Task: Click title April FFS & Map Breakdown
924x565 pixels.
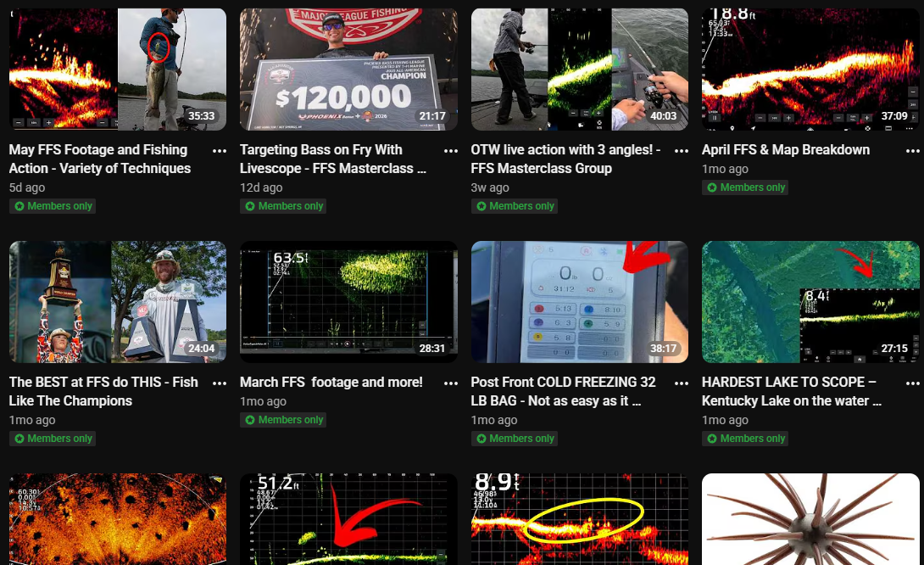Action: coord(786,150)
